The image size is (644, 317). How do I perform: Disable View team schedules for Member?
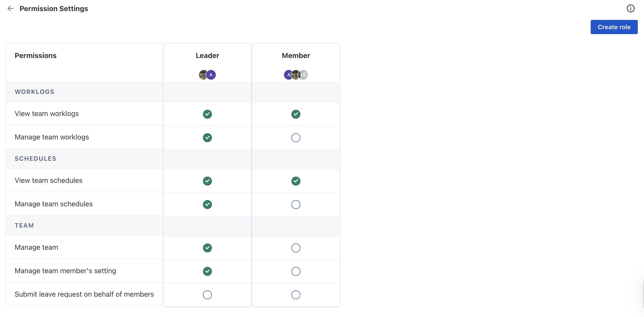pyautogui.click(x=296, y=181)
